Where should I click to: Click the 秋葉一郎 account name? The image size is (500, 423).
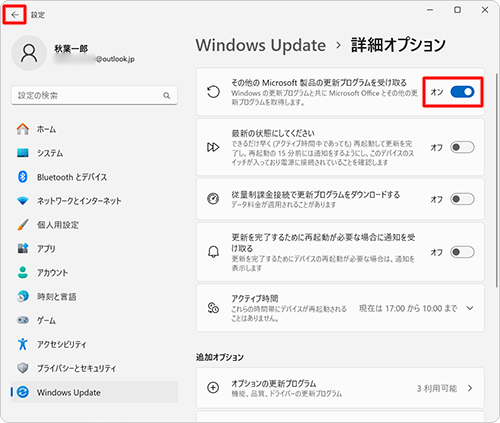71,49
